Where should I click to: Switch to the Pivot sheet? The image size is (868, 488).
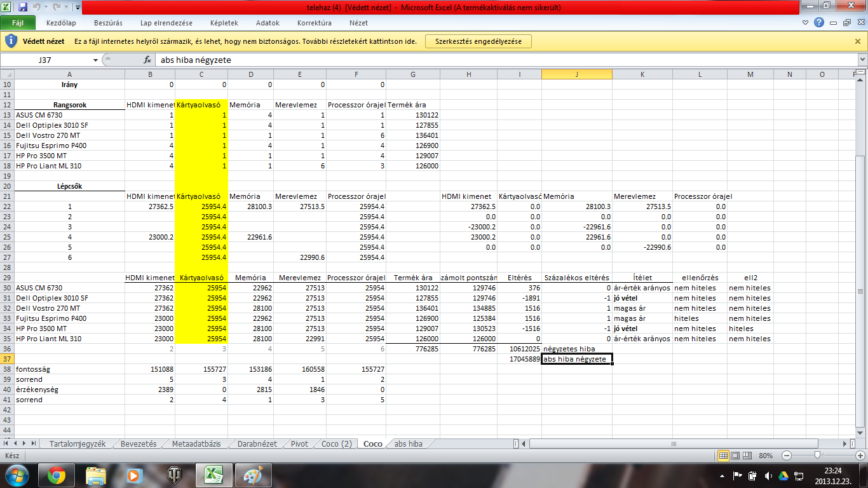[x=299, y=444]
